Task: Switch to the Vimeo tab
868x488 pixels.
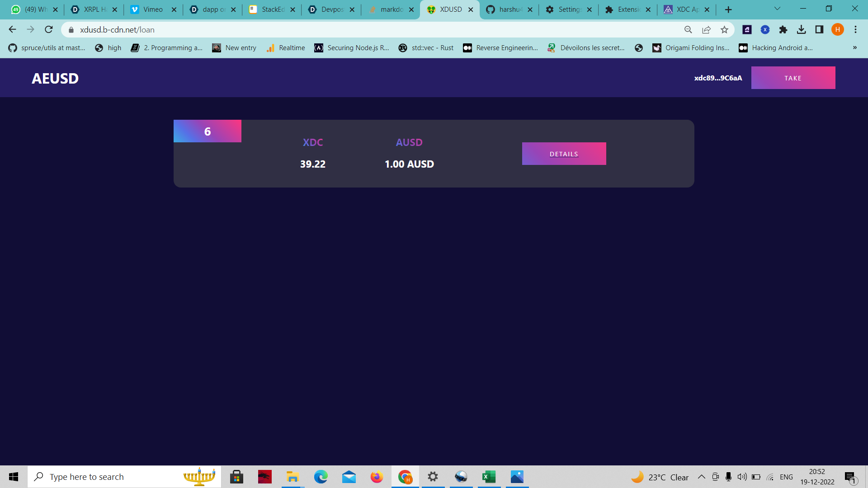Action: coord(152,9)
